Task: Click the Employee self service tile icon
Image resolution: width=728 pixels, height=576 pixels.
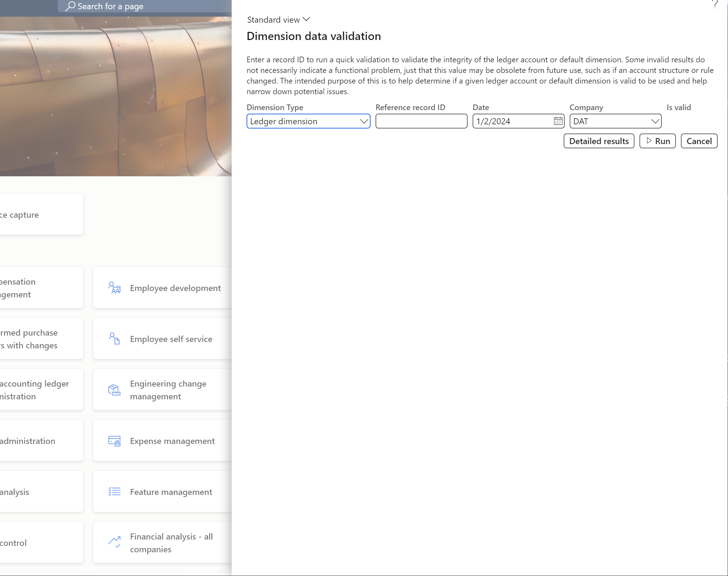Action: (x=114, y=339)
